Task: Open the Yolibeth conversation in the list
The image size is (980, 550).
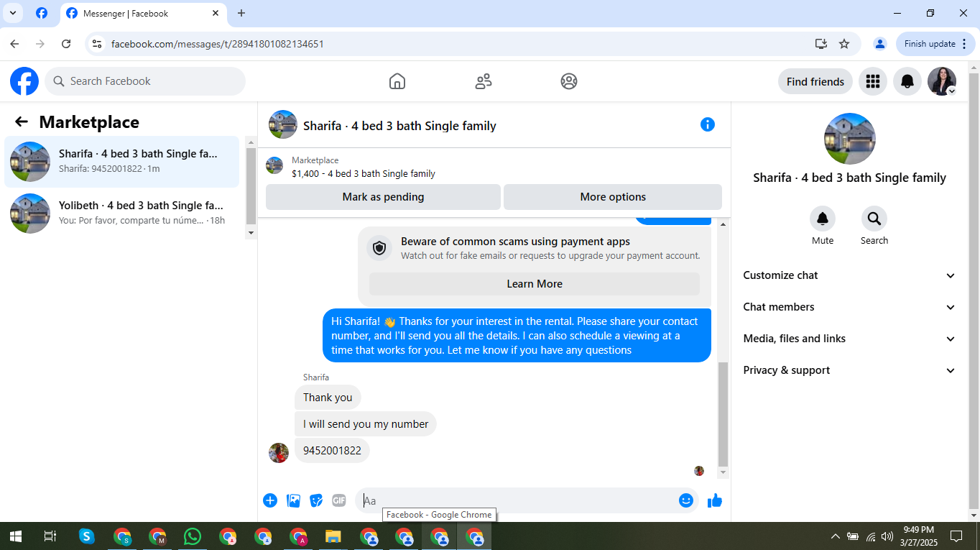Action: pyautogui.click(x=122, y=214)
